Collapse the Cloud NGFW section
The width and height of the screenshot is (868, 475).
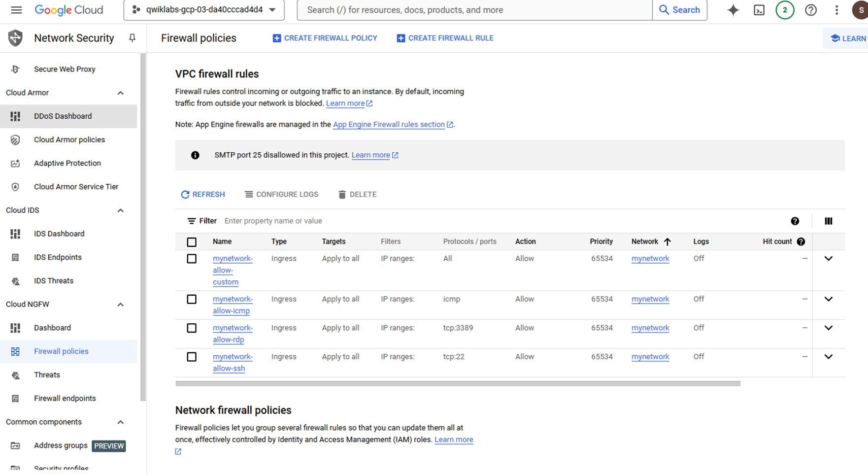click(x=121, y=305)
